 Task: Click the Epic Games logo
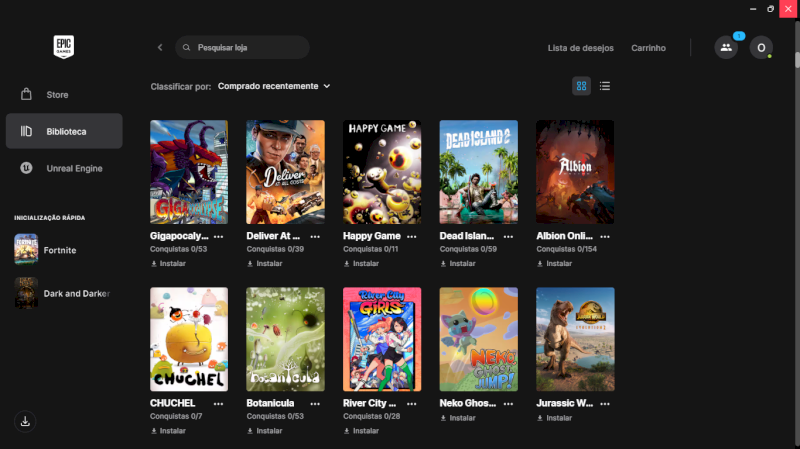pyautogui.click(x=64, y=47)
